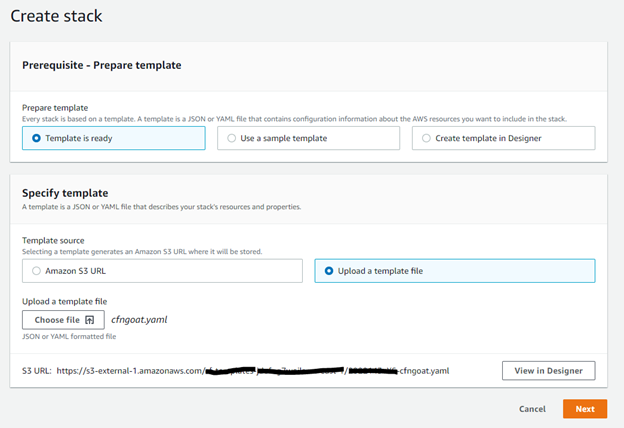Click the "Upload a template file" label above Choose file
The image size is (624, 428).
click(64, 301)
